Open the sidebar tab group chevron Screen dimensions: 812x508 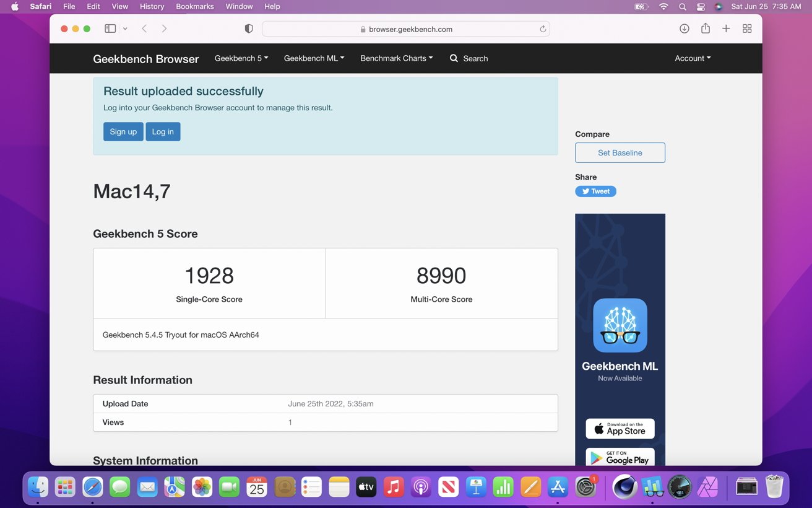tap(125, 28)
